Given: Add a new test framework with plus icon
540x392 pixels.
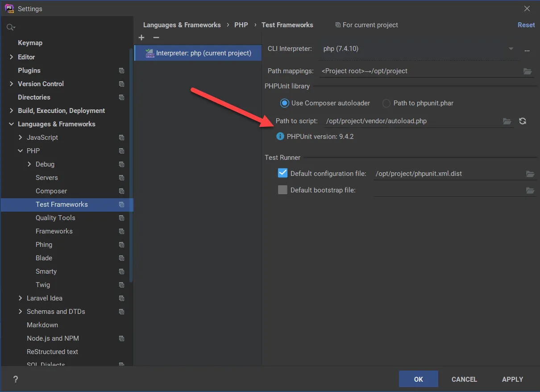Looking at the screenshot, I should click(x=141, y=38).
